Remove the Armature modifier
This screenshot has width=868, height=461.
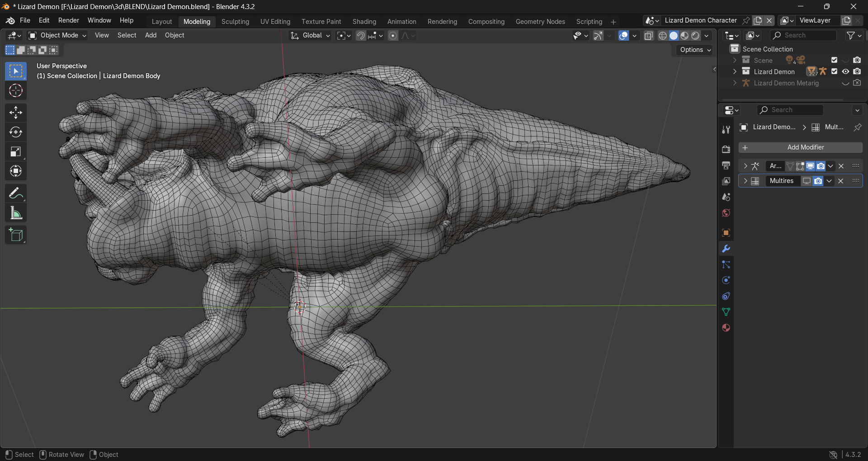[x=841, y=166]
